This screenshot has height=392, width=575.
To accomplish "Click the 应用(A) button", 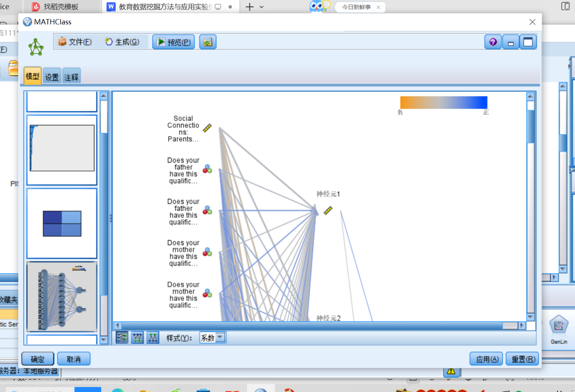I will point(486,359).
